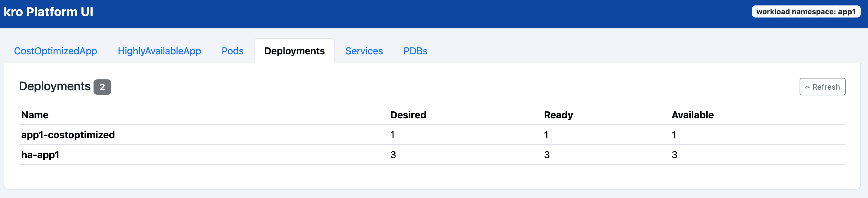Click app1-costoptimized Available value
868x198 pixels.
674,135
